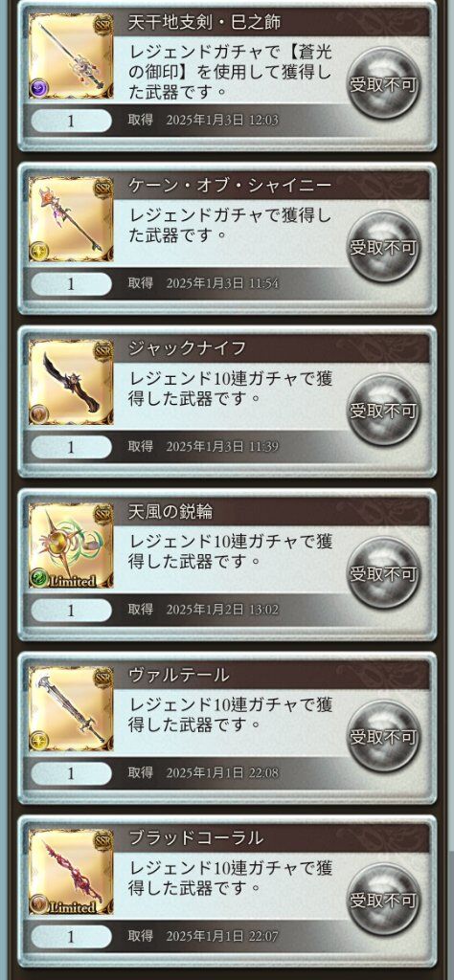Viewport: 454px width, 980px height.
Task: Tap the ケーン・オブ・シャイニー staff icon
Action: click(x=71, y=219)
